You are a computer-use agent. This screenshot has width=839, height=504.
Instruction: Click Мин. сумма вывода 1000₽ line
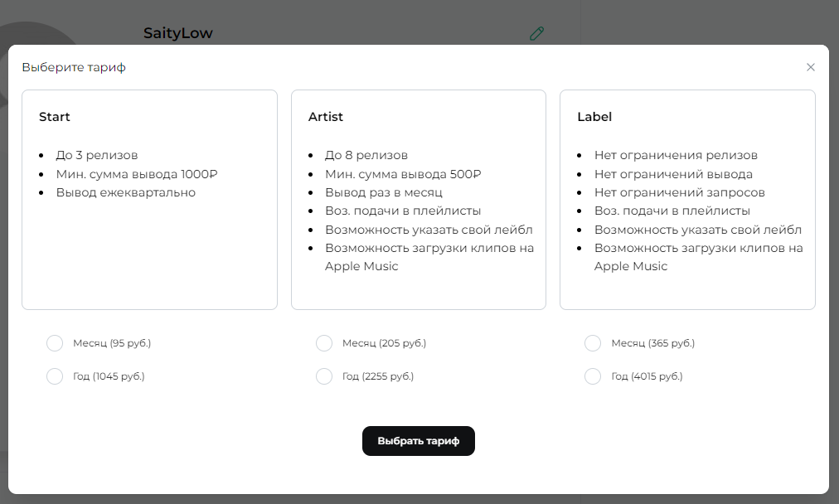pyautogui.click(x=137, y=174)
